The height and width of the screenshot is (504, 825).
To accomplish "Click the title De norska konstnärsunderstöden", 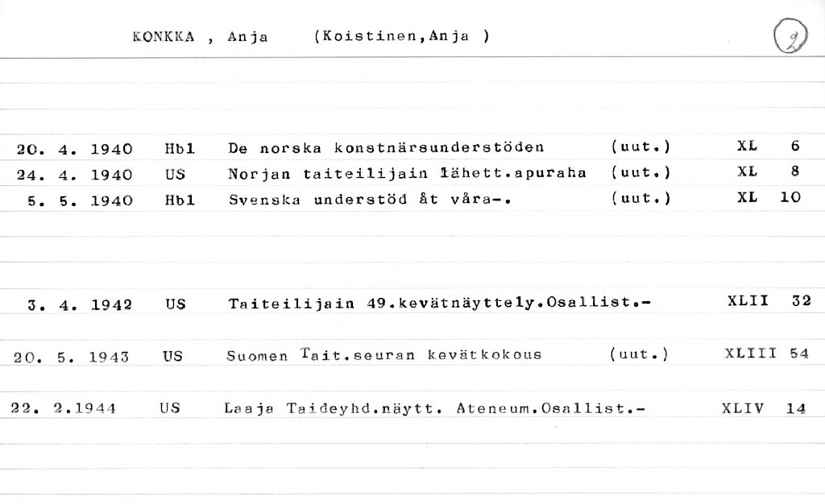I will (x=386, y=147).
